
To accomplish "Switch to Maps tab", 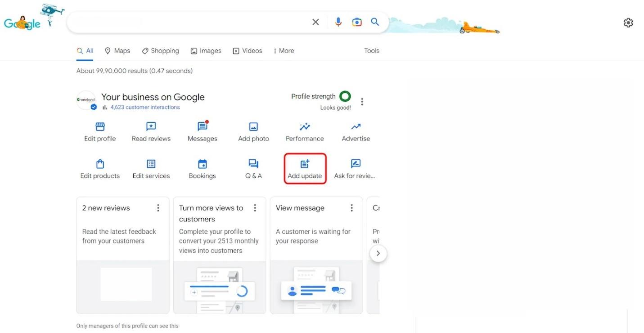I will click(x=117, y=51).
